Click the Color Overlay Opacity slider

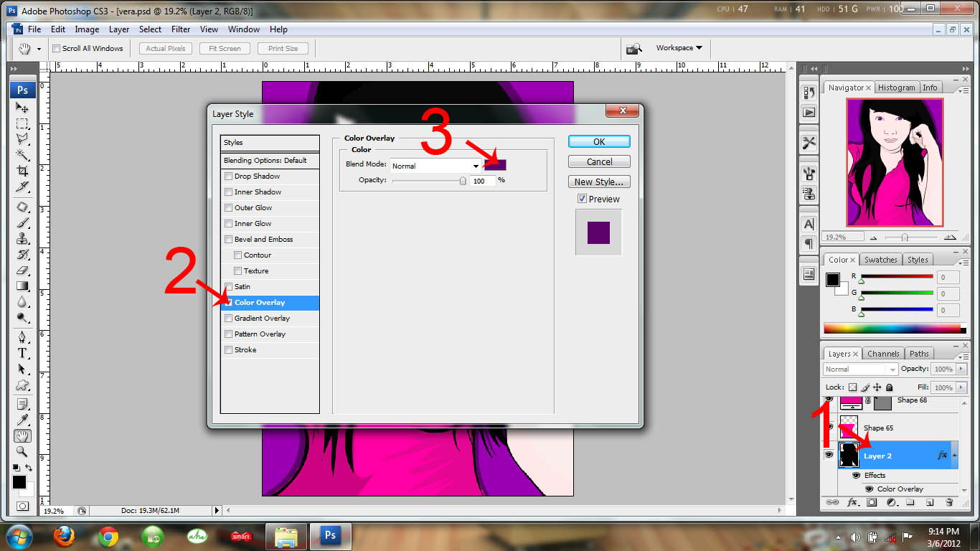click(x=428, y=181)
